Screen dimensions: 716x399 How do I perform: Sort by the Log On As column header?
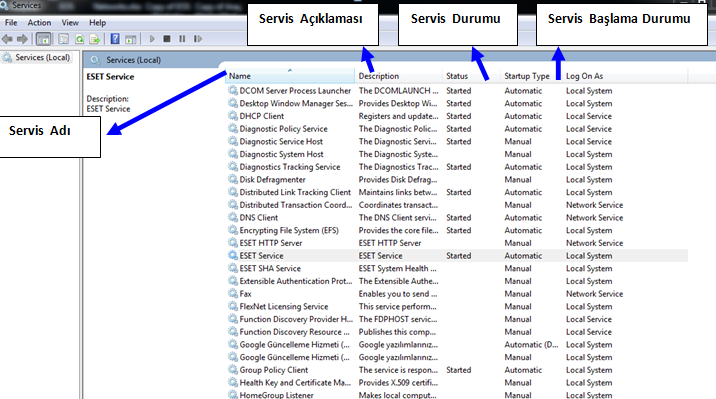pyautogui.click(x=625, y=76)
